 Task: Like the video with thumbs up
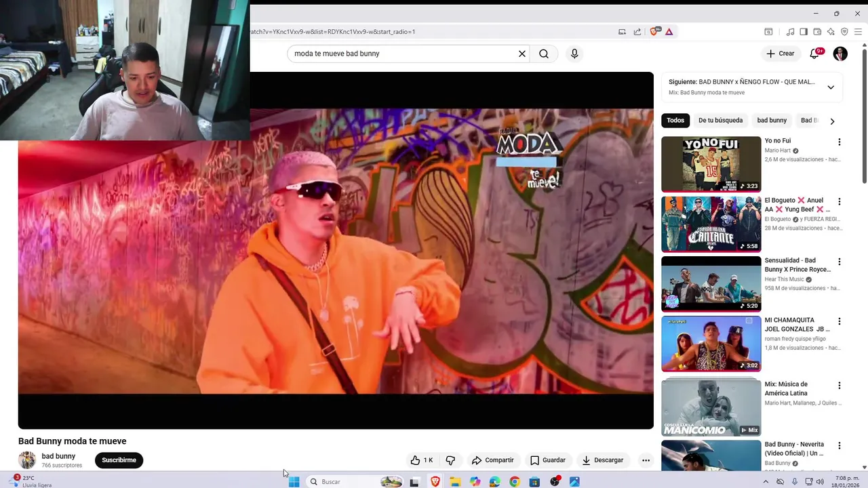pyautogui.click(x=421, y=460)
